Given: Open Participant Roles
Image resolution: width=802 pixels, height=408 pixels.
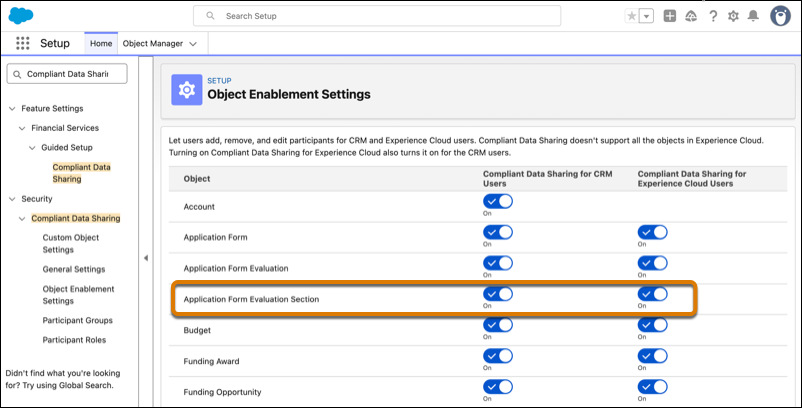Looking at the screenshot, I should coord(74,340).
